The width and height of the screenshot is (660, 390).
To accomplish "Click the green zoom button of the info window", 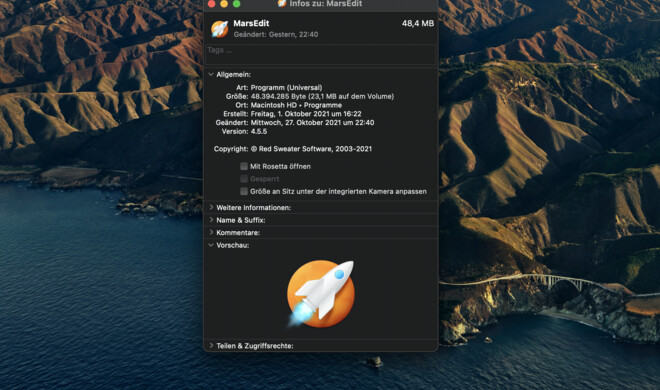I will point(237,4).
